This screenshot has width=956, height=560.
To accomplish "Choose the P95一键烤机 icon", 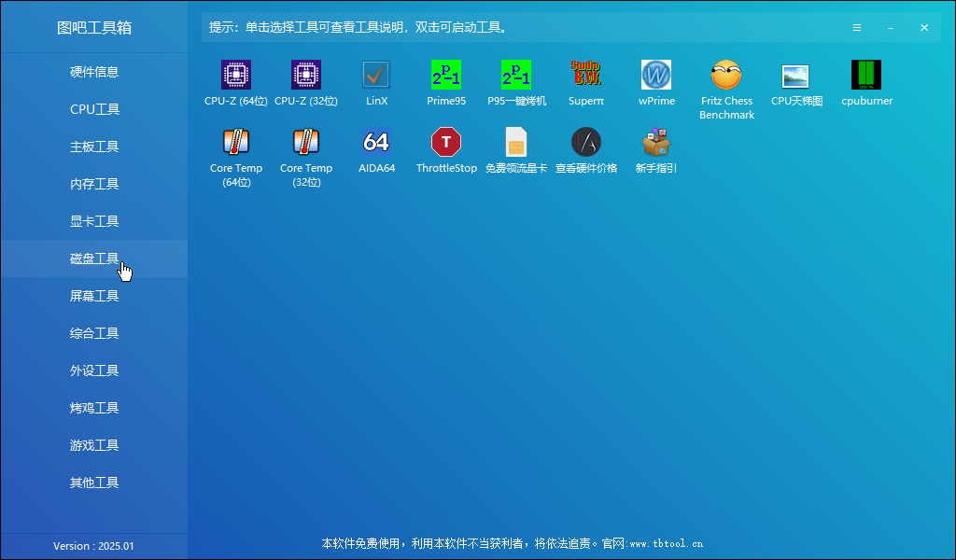I will [x=516, y=75].
